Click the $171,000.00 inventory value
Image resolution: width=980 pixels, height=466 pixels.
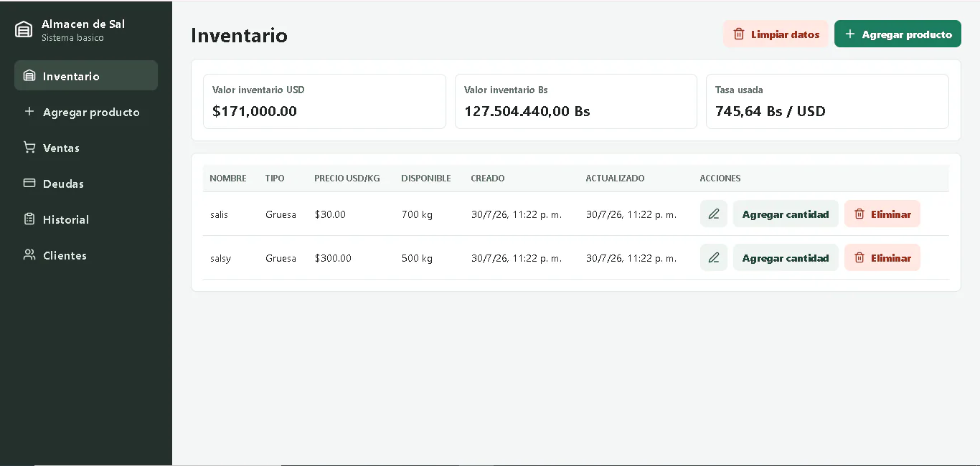(x=255, y=111)
